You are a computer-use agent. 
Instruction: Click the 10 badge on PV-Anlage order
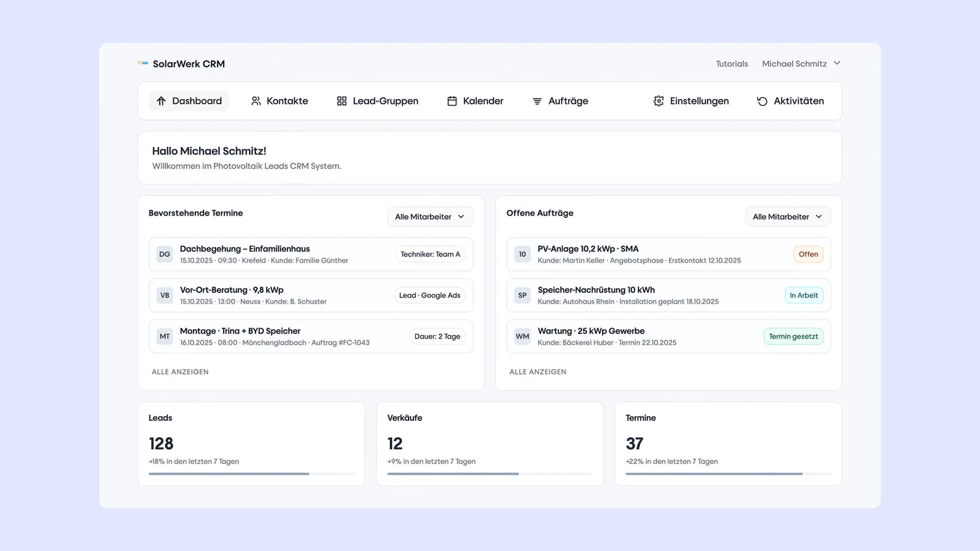pos(522,254)
